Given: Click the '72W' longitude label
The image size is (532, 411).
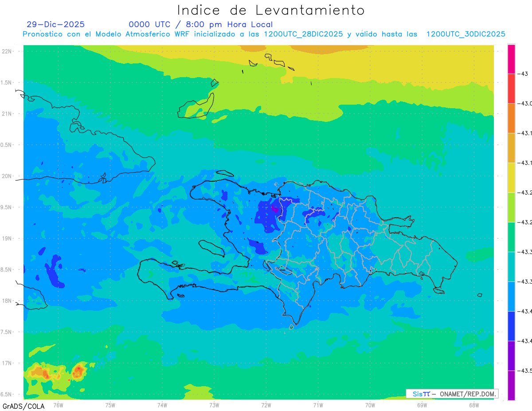Looking at the screenshot, I should tap(266, 404).
